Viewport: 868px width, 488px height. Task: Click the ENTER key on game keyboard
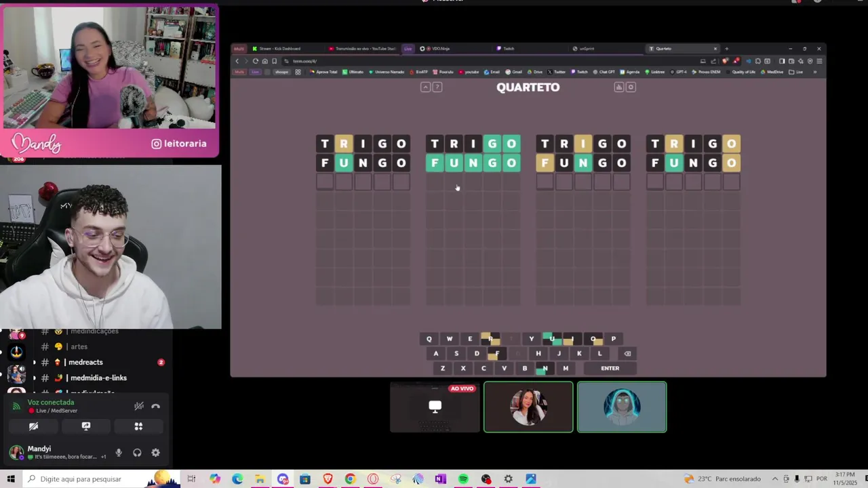610,368
